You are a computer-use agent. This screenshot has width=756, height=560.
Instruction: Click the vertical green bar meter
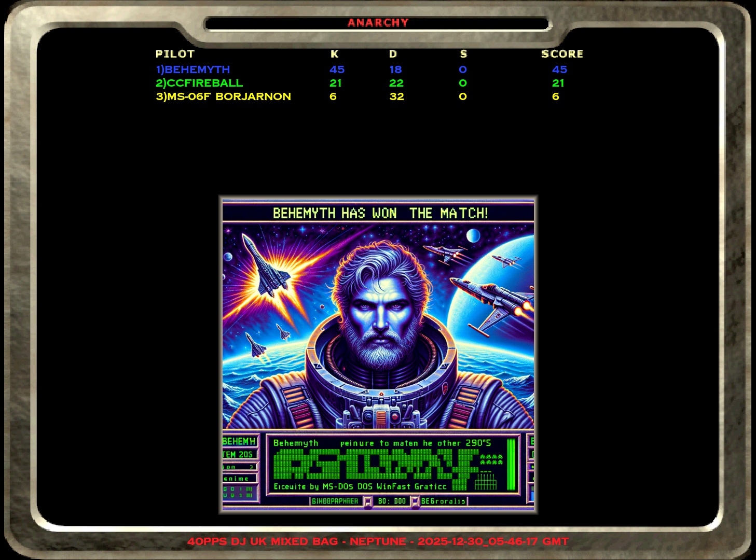point(511,464)
